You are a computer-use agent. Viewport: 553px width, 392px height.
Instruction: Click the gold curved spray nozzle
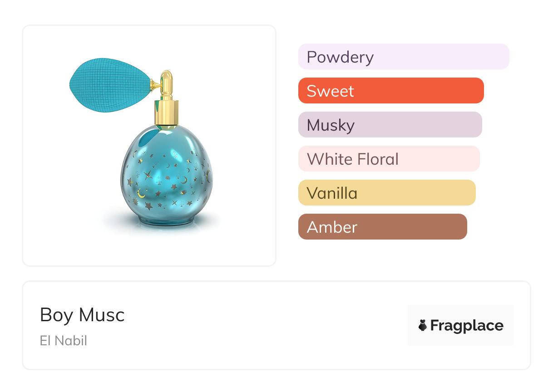coord(166,82)
